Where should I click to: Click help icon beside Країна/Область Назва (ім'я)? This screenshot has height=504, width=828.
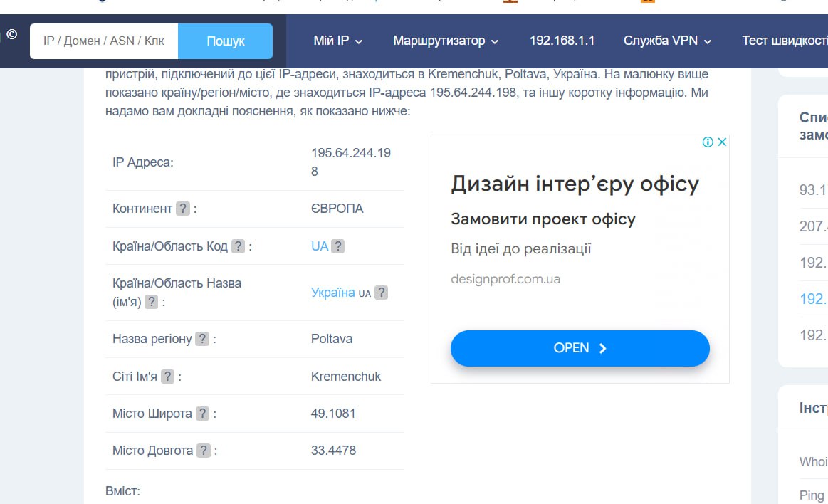click(151, 302)
